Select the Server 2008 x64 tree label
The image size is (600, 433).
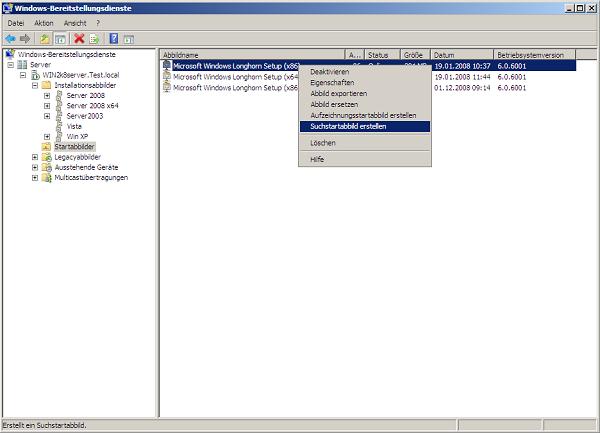[93, 106]
